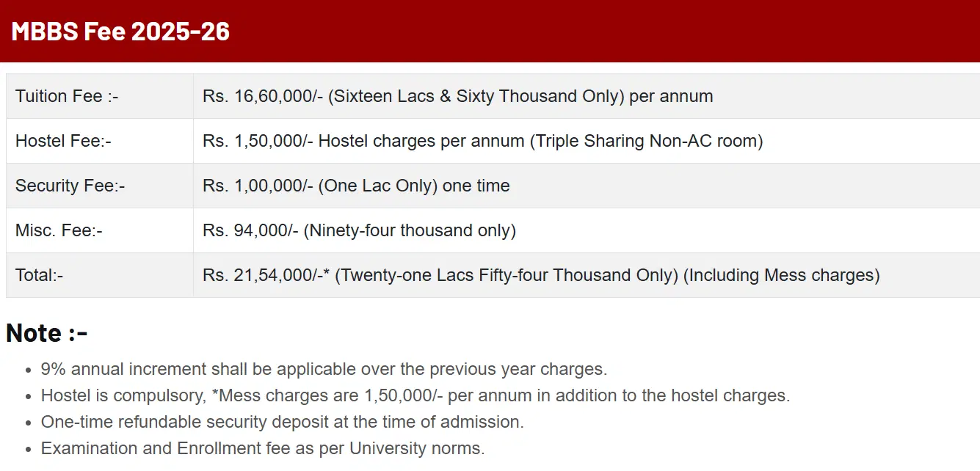This screenshot has width=980, height=471.
Task: Click the Rs. 16,60,000/- tuition amount text
Action: coord(457,96)
